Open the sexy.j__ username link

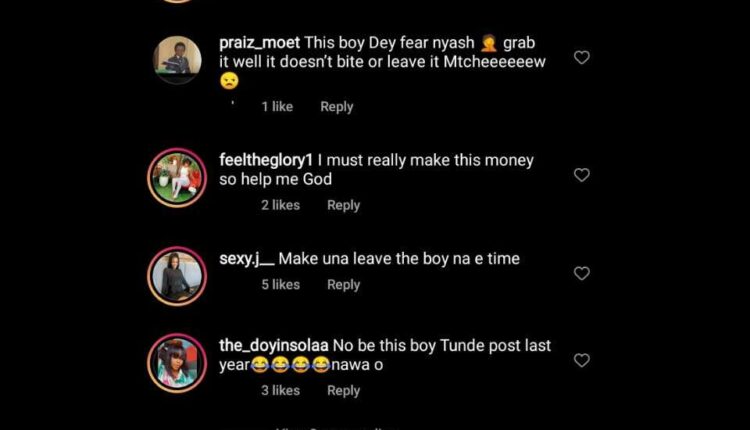[246, 259]
